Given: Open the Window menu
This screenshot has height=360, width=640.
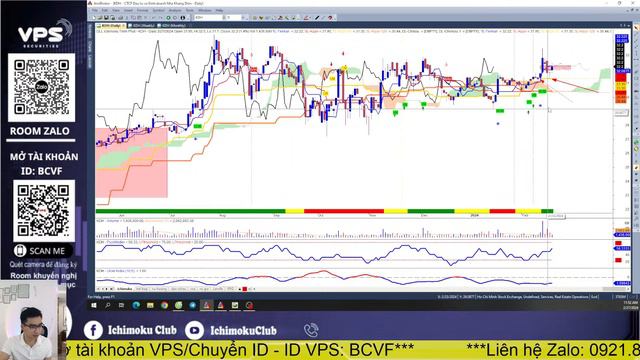Looking at the screenshot, I should 205,10.
